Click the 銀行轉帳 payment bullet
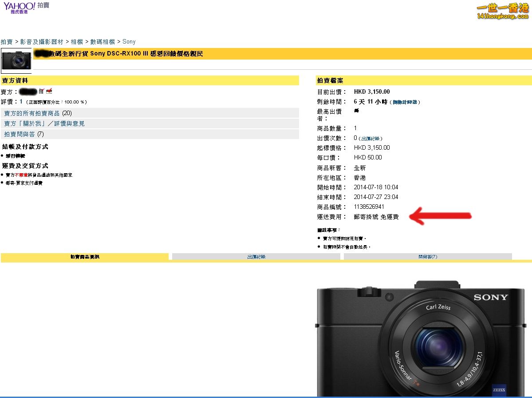 [x=15, y=156]
